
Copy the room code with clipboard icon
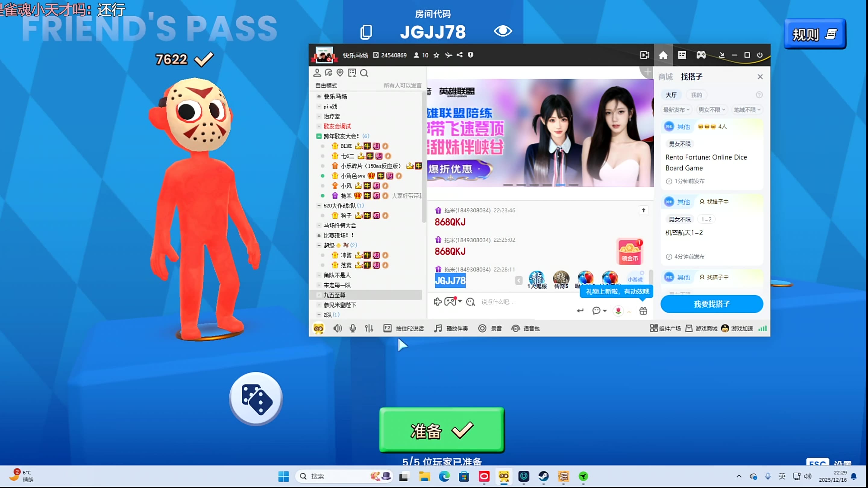click(x=366, y=32)
